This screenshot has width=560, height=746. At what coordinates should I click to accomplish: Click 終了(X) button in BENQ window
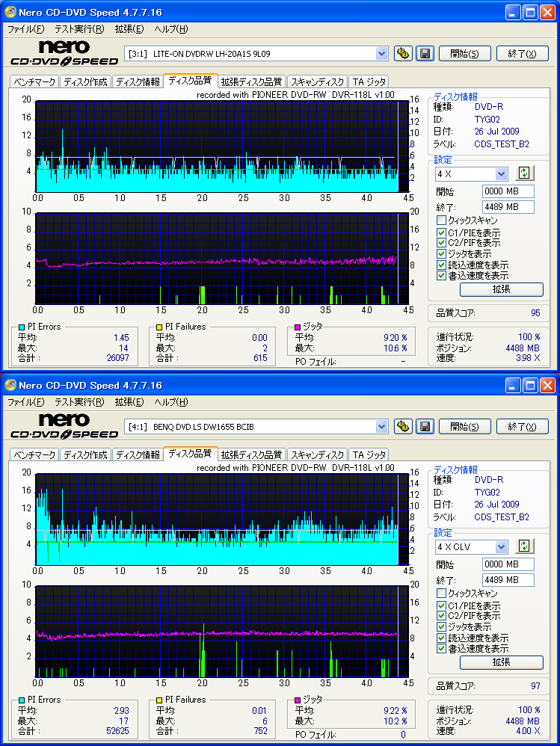523,426
